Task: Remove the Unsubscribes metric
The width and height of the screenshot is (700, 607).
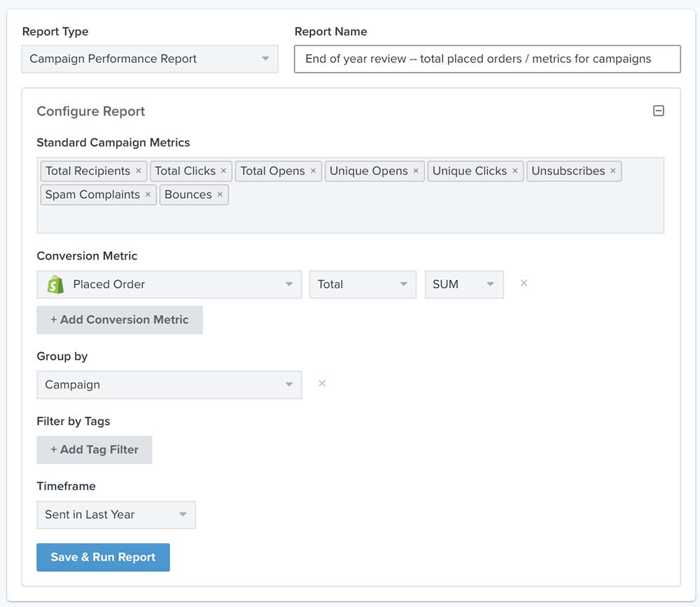Action: point(612,171)
